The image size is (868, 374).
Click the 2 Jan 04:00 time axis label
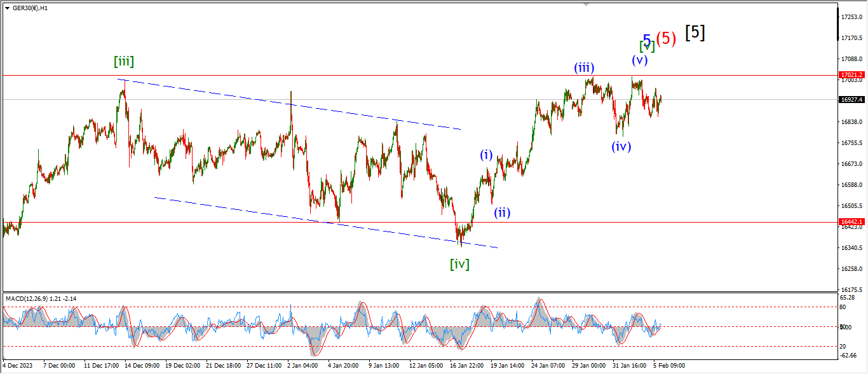tap(302, 366)
